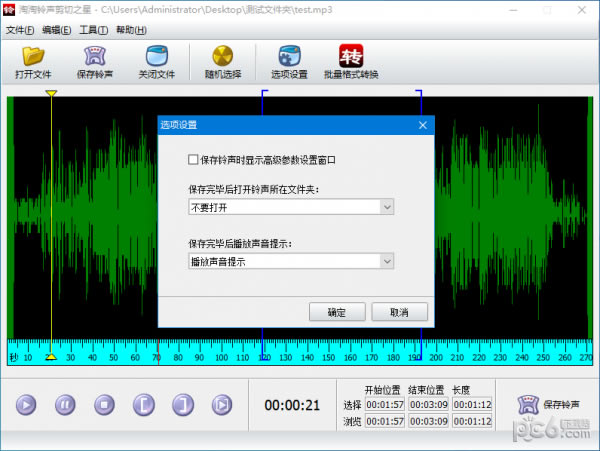Click the 随机选择 gold ball icon
The image size is (600, 451).
click(223, 56)
